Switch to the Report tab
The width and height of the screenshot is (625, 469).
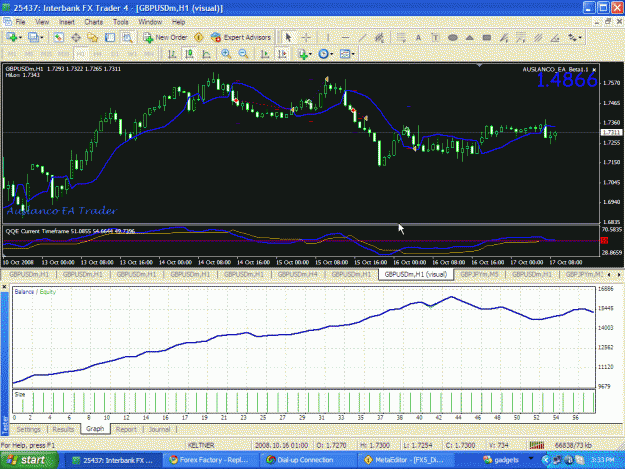(x=126, y=429)
